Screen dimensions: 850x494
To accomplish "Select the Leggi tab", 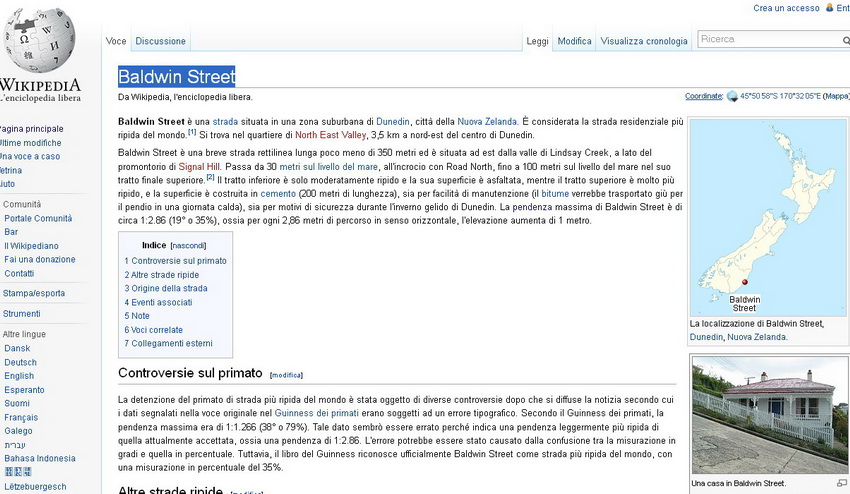I will click(537, 41).
